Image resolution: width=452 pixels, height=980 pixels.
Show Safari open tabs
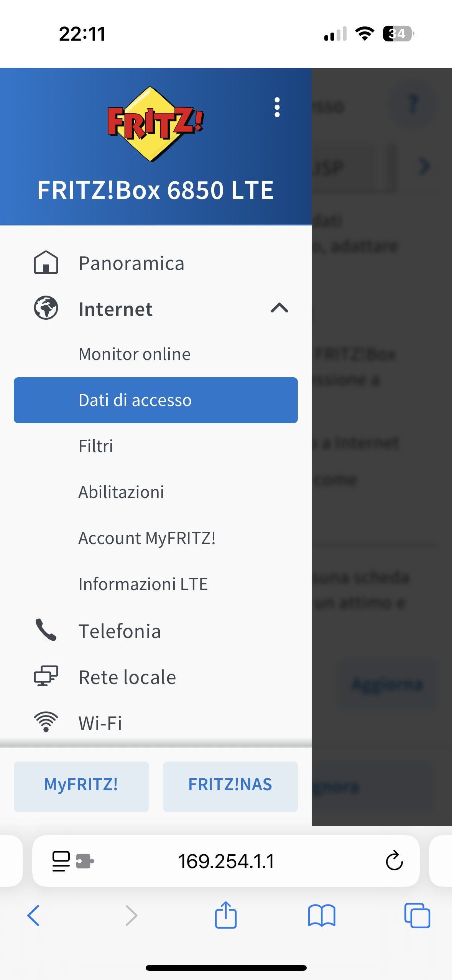click(x=417, y=915)
